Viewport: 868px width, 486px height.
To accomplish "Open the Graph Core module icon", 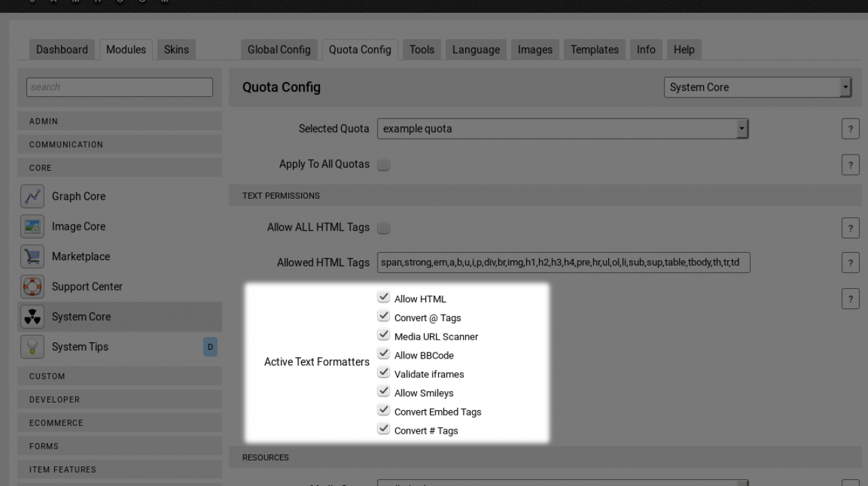I will pos(33,196).
